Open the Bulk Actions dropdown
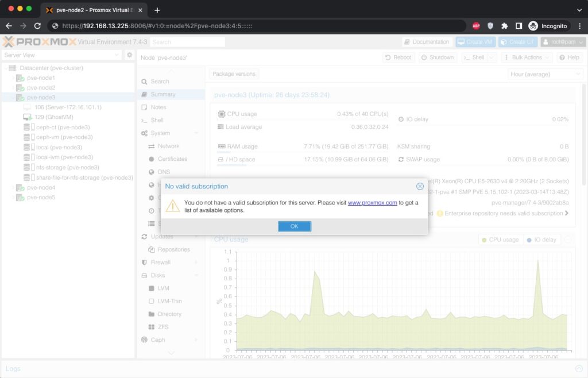Viewport: 588px width, 378px height. click(x=527, y=57)
